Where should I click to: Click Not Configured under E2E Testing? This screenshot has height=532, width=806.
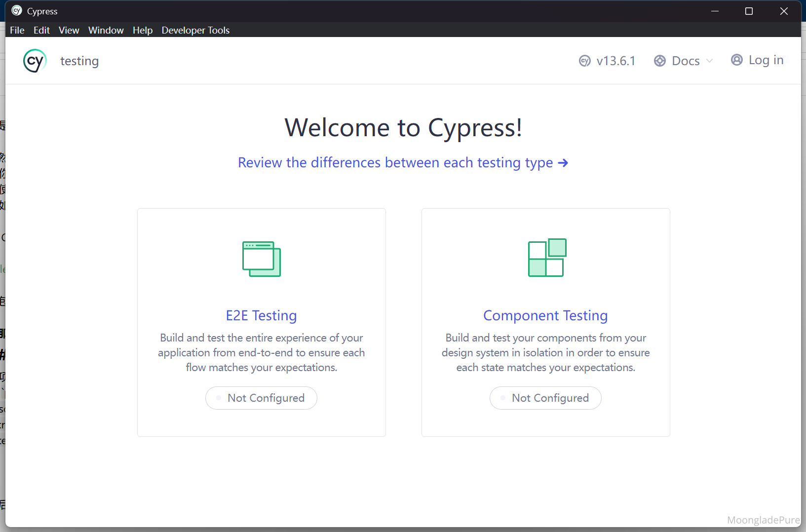(x=261, y=398)
